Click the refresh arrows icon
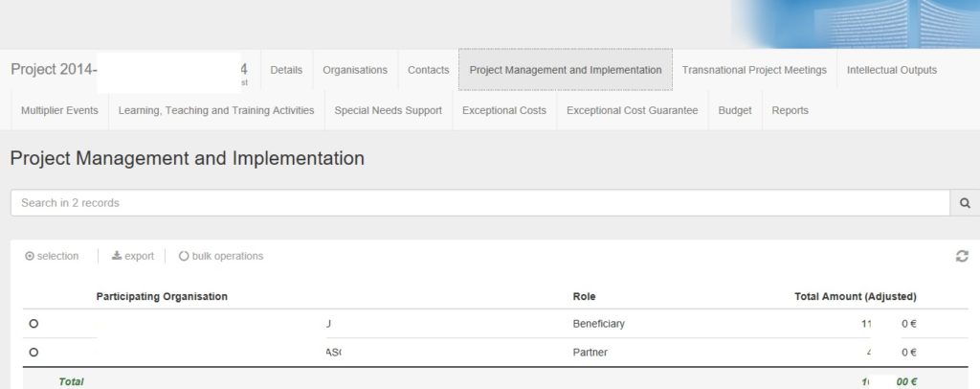The image size is (980, 389). 962,256
